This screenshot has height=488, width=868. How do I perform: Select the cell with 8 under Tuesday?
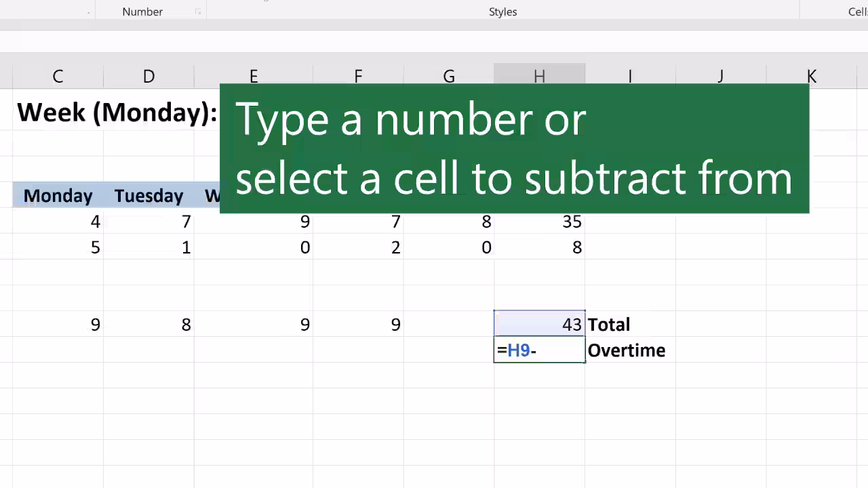click(149, 325)
